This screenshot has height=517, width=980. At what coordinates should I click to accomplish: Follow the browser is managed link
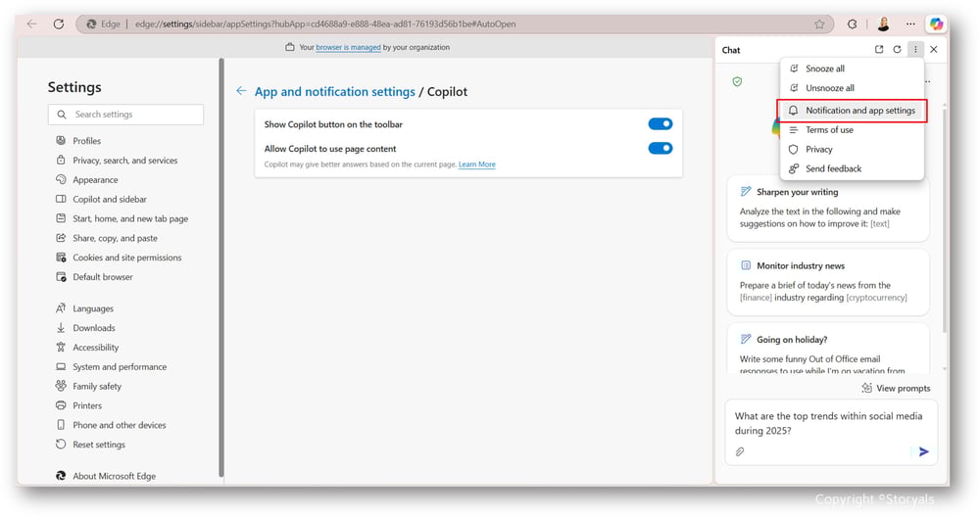click(x=348, y=47)
